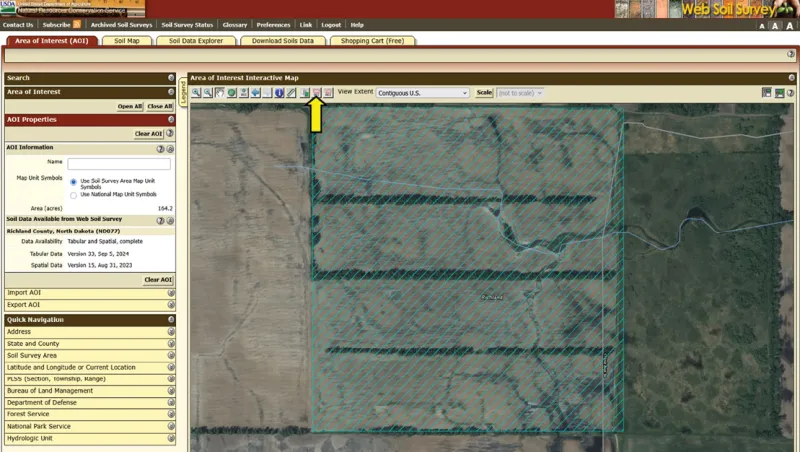Activate the Pan hand tool
The image size is (800, 452).
[x=220, y=93]
